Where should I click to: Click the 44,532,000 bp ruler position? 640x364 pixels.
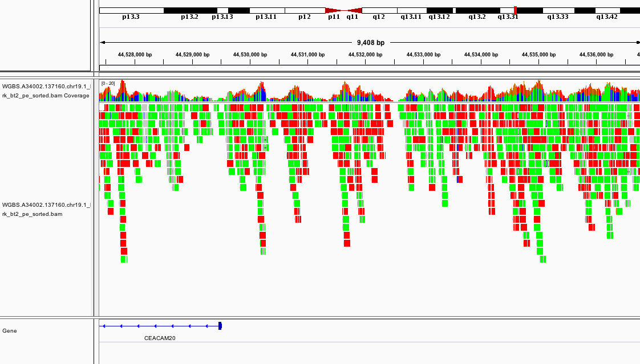point(366,55)
